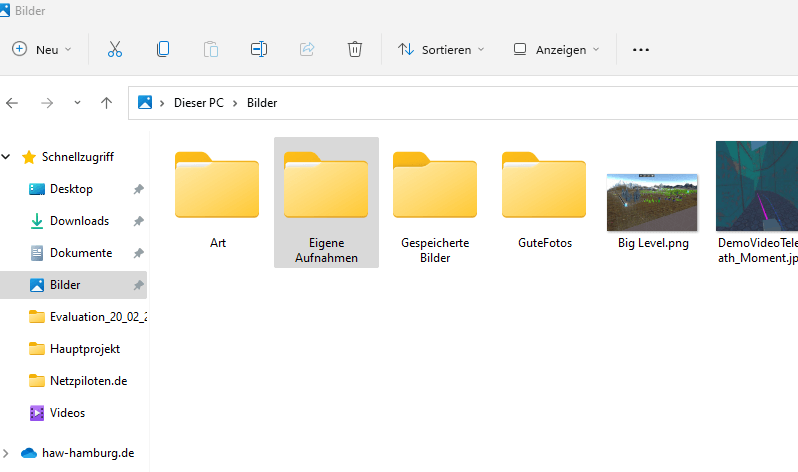Open the Neu dropdown menu

[42, 49]
